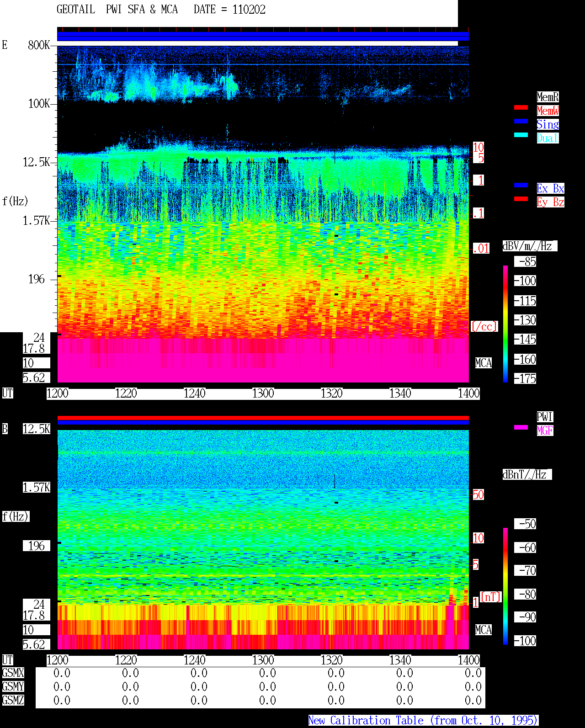Click the -175 color scale value
Viewport: 585px width, 728px height.
pos(525,379)
